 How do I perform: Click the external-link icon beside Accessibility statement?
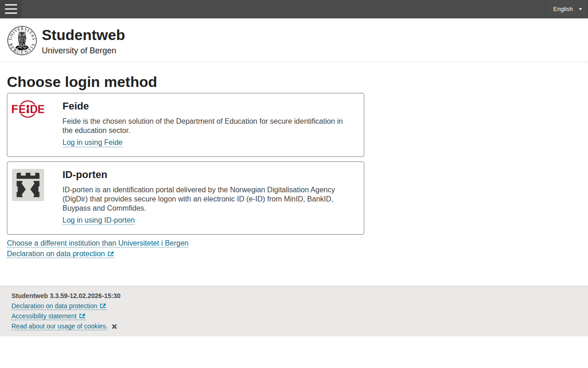click(83, 316)
